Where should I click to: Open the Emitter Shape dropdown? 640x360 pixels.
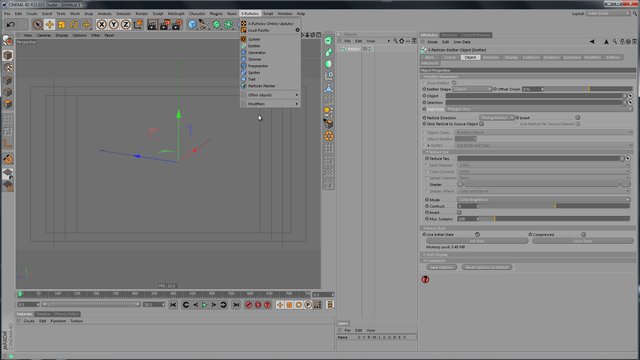(x=472, y=89)
